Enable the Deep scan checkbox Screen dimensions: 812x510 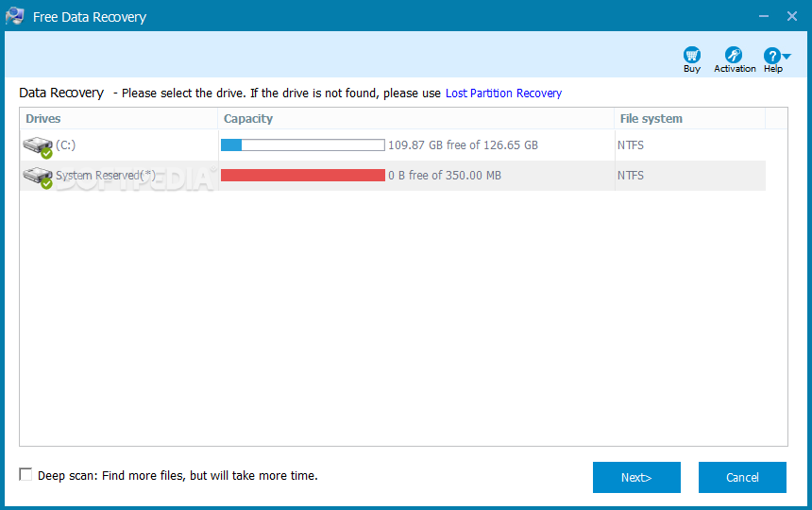tap(25, 474)
